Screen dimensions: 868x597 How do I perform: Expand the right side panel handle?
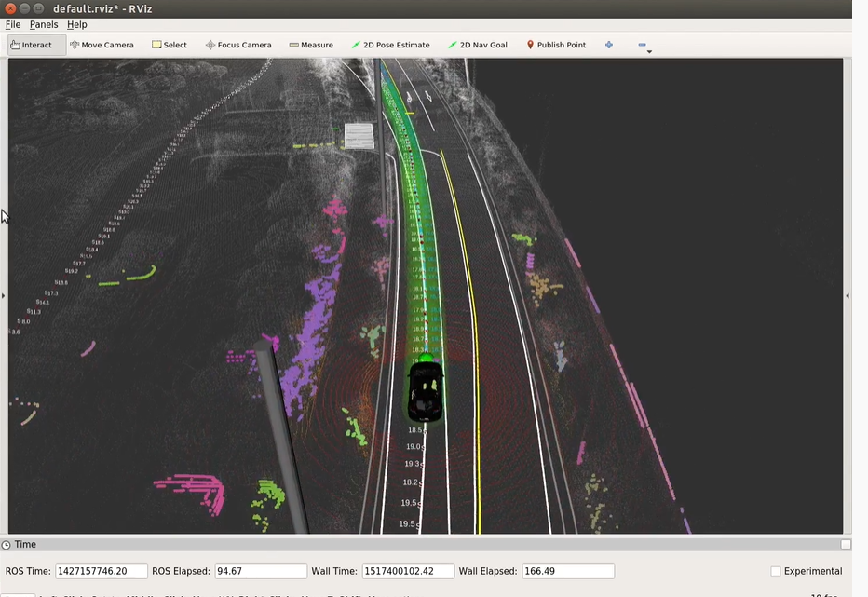click(x=847, y=296)
